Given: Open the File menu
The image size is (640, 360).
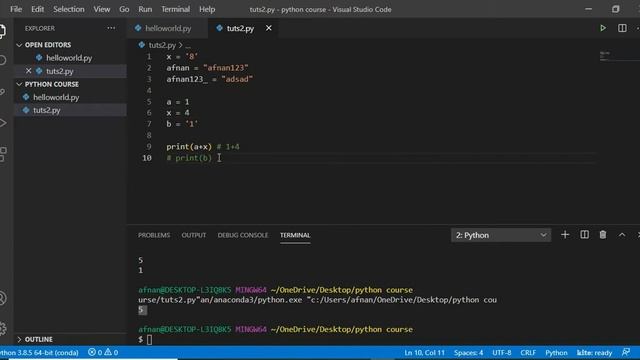Looking at the screenshot, I should (x=16, y=9).
